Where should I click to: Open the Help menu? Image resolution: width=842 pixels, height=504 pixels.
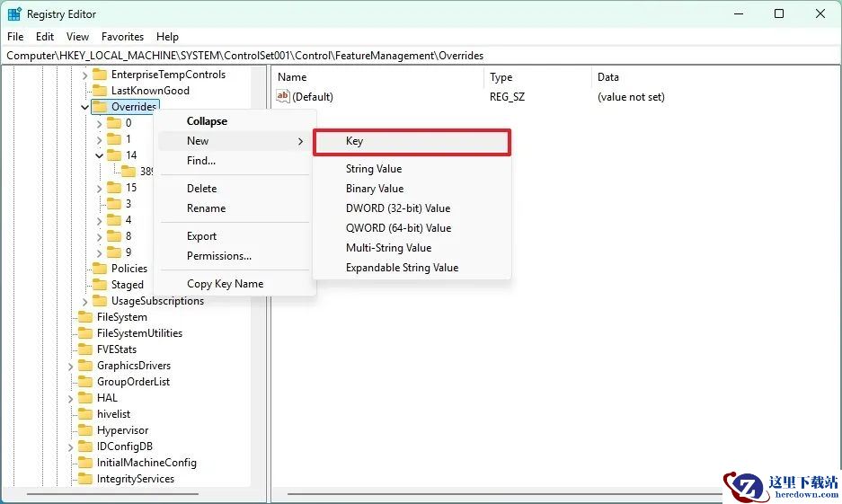167,37
